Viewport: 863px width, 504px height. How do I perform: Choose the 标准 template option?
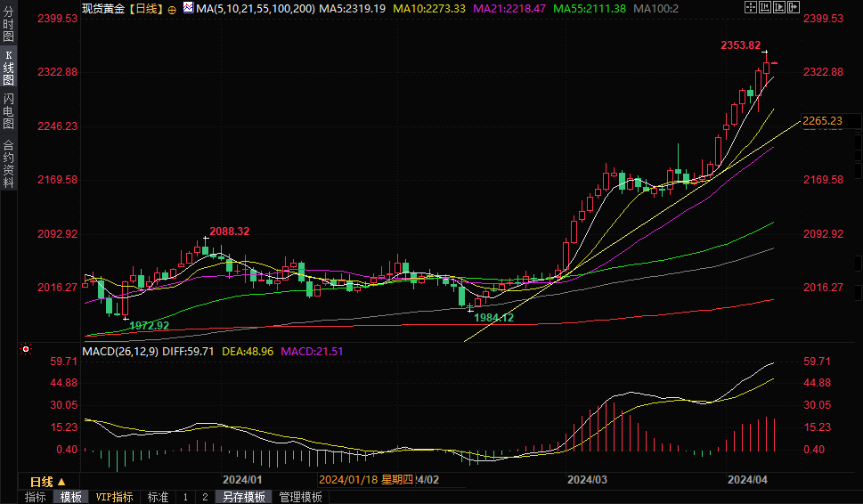[x=158, y=497]
